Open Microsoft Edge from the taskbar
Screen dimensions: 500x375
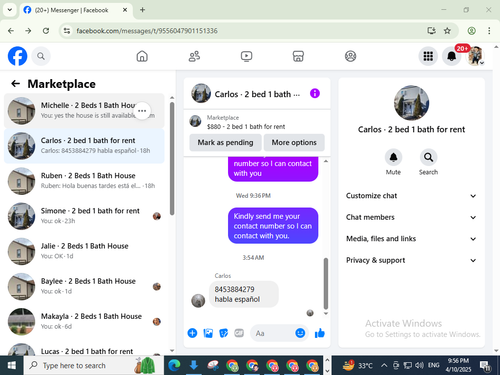point(174,366)
